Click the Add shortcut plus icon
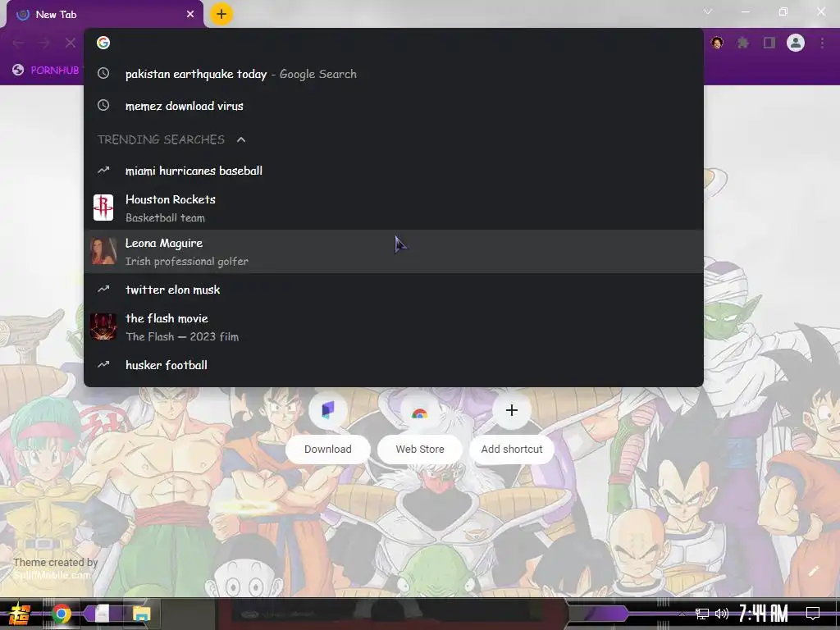Image resolution: width=840 pixels, height=630 pixels. click(x=512, y=410)
